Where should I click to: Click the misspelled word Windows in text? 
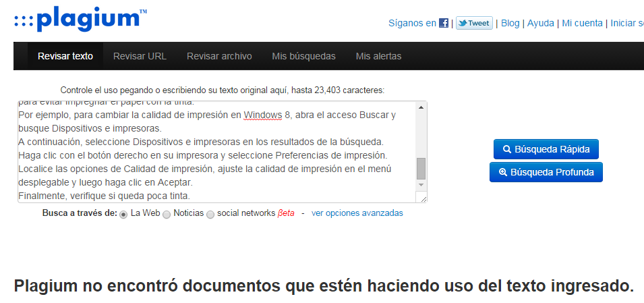[263, 115]
